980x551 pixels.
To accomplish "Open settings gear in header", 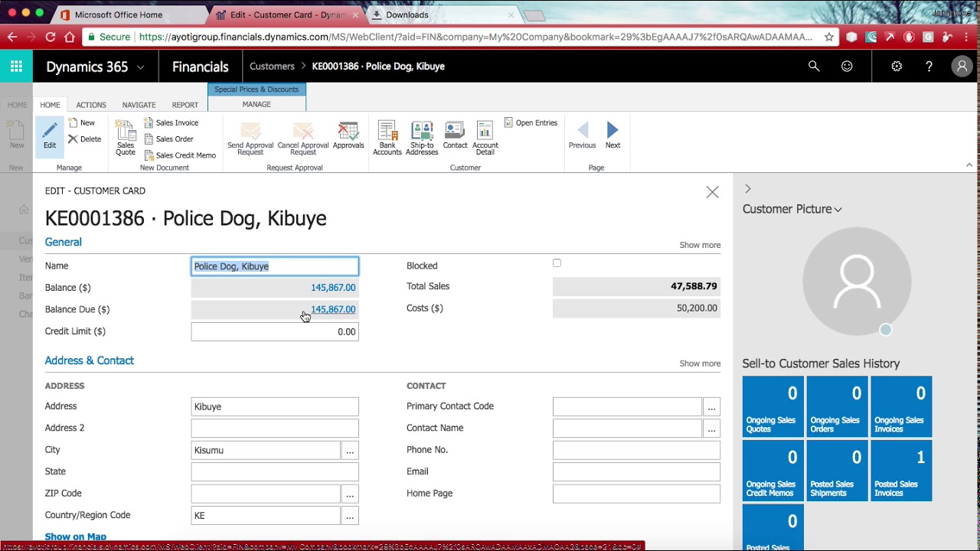I will 897,67.
